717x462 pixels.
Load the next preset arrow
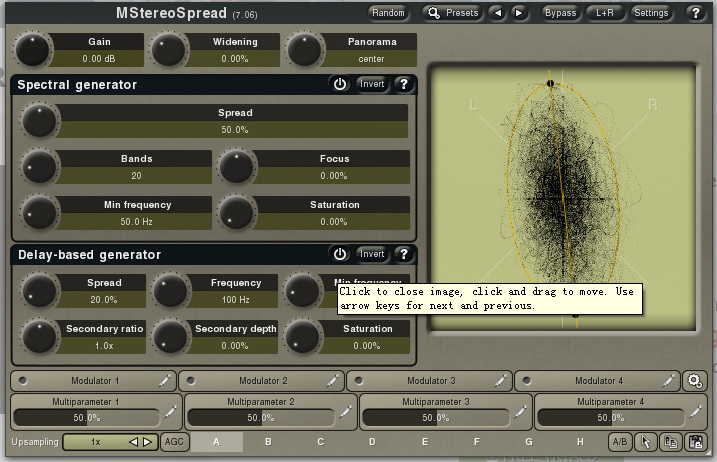tap(519, 13)
